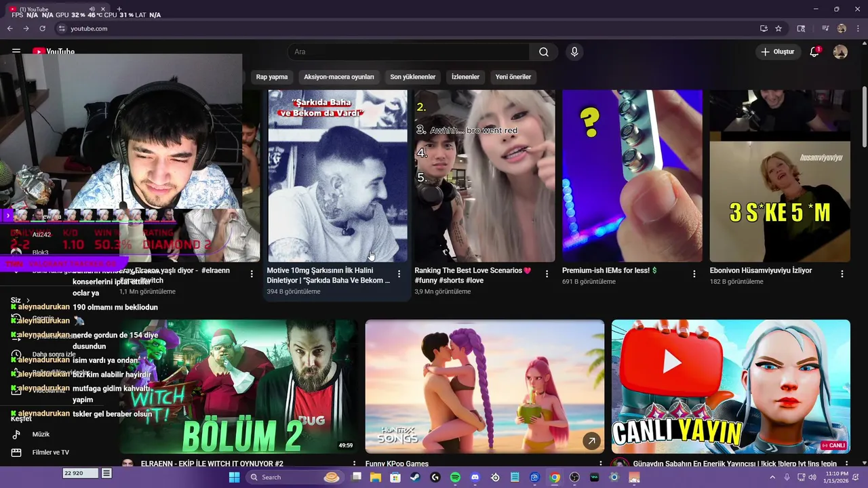This screenshot has width=868, height=488.
Task: Open Spotify from the taskbar
Action: (x=455, y=477)
